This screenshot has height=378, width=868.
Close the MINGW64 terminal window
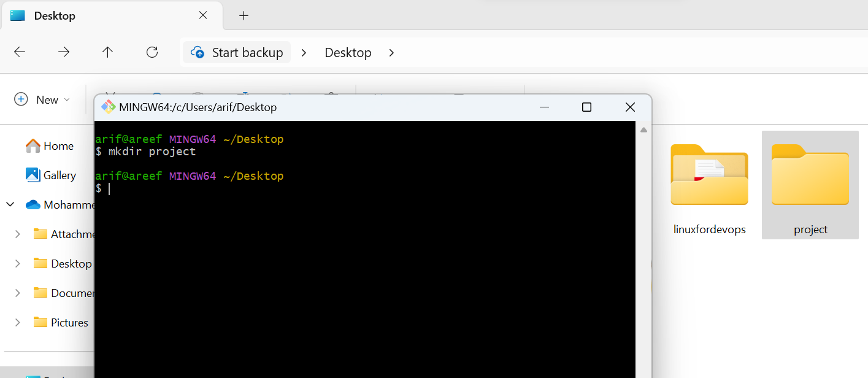pyautogui.click(x=630, y=107)
